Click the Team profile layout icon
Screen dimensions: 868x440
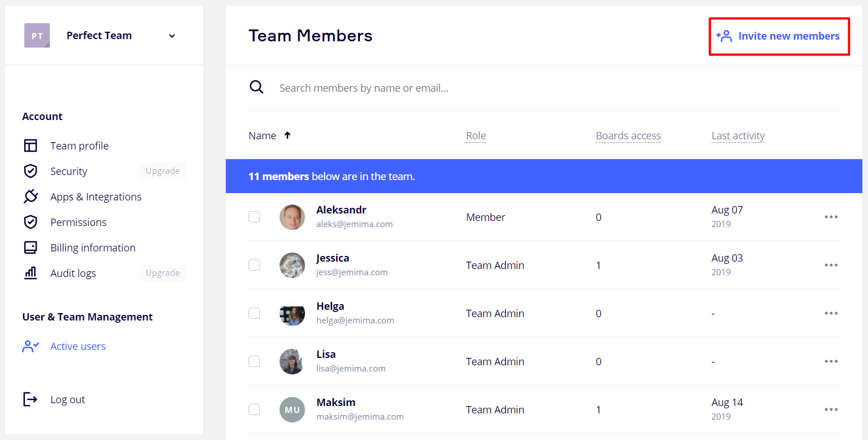[x=31, y=146]
